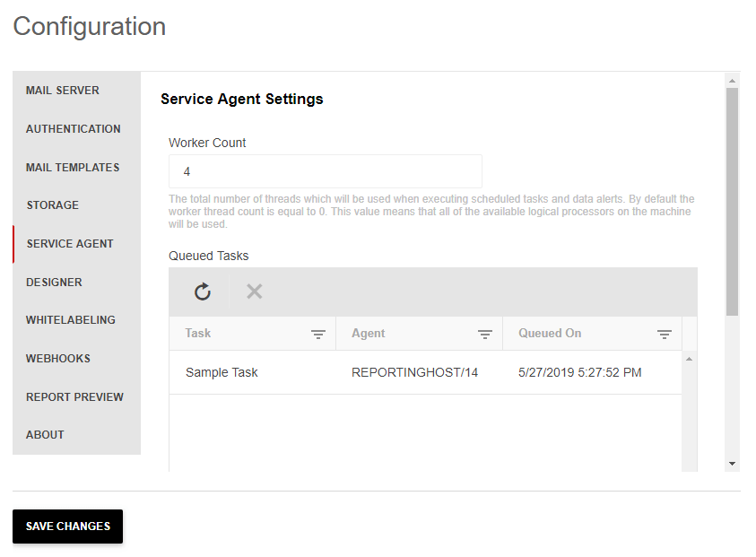Open filter for the Agent column
The width and height of the screenshot is (756, 557).
(484, 335)
